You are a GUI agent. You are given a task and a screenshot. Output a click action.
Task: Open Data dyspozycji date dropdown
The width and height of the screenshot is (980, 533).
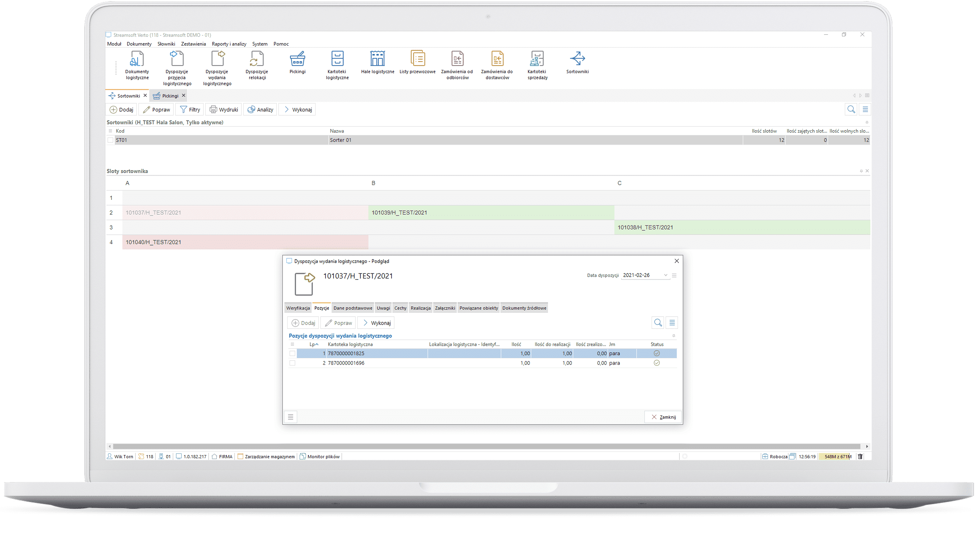point(666,275)
